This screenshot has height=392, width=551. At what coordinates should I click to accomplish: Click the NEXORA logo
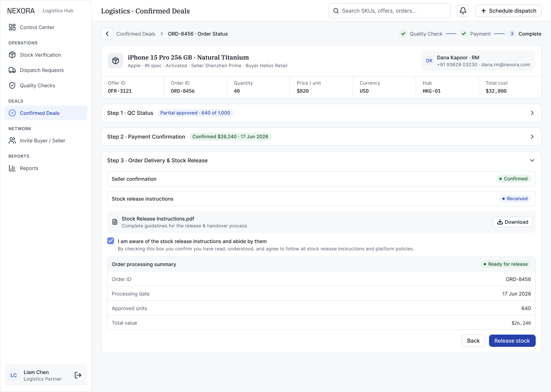point(21,11)
